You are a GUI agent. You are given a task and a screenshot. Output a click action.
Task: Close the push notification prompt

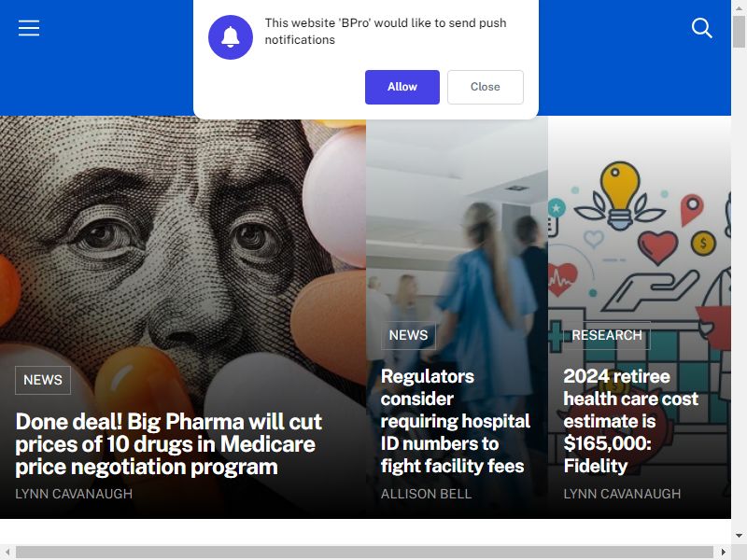tap(485, 87)
